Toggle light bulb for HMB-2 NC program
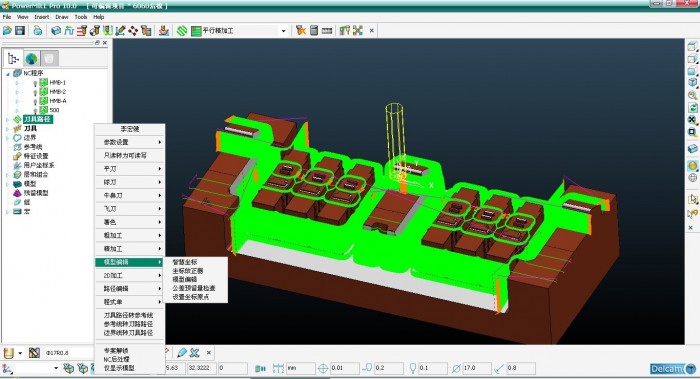Screen dimensions: 700x379 coord(35,92)
